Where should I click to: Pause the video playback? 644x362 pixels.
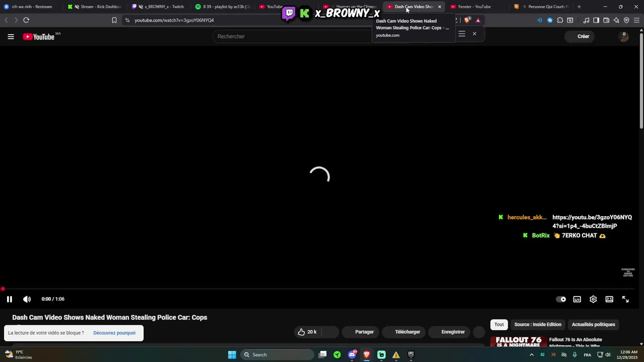click(x=9, y=299)
